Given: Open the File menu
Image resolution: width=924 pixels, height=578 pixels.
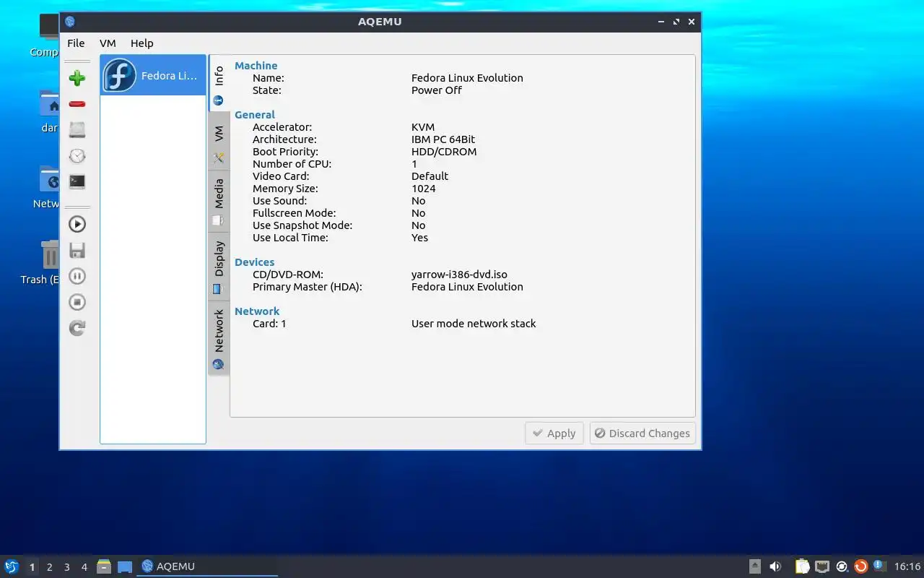Looking at the screenshot, I should click(76, 43).
